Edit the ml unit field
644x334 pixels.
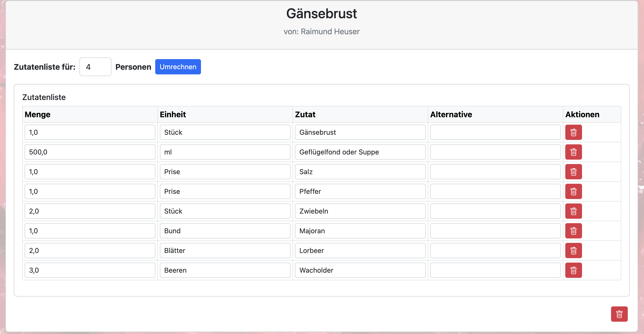225,152
